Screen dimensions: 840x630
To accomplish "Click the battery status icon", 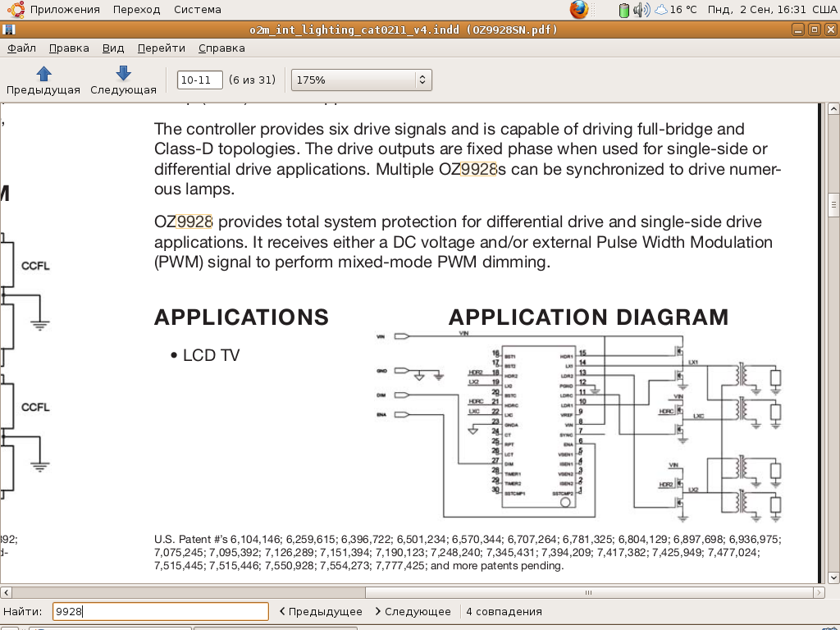I will (624, 10).
